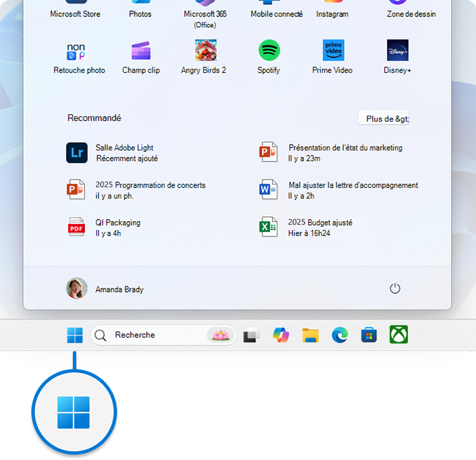This screenshot has height=460, width=476.
Task: Launch Xbox app from the taskbar
Action: [x=398, y=335]
